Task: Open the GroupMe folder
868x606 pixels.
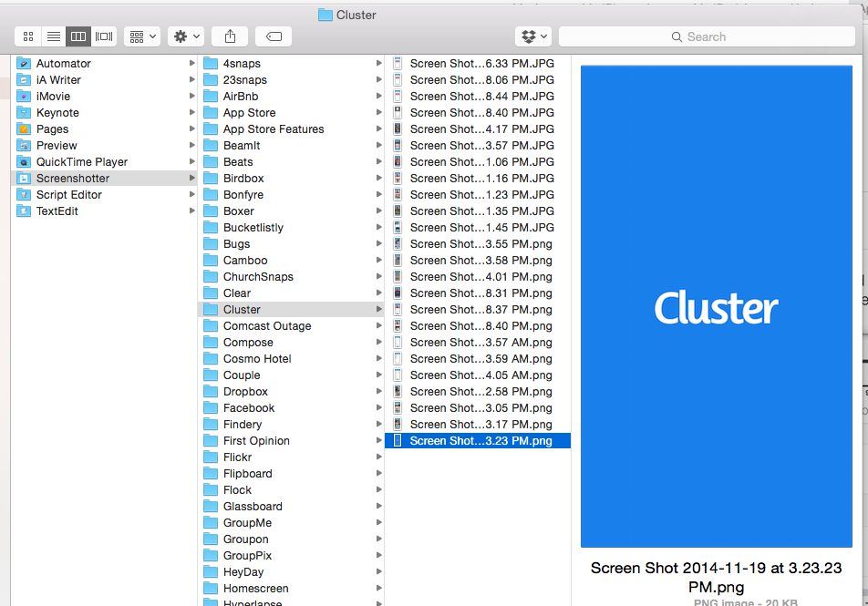Action: pos(291,523)
